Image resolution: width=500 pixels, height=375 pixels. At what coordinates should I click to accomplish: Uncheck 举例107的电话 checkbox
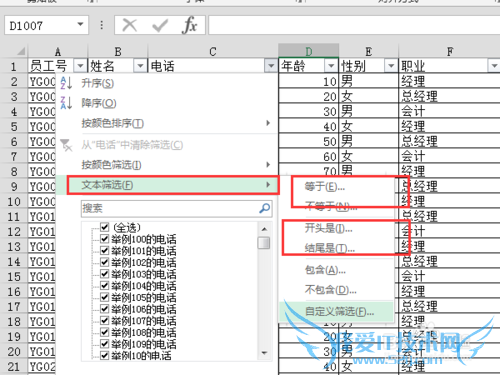(105, 321)
